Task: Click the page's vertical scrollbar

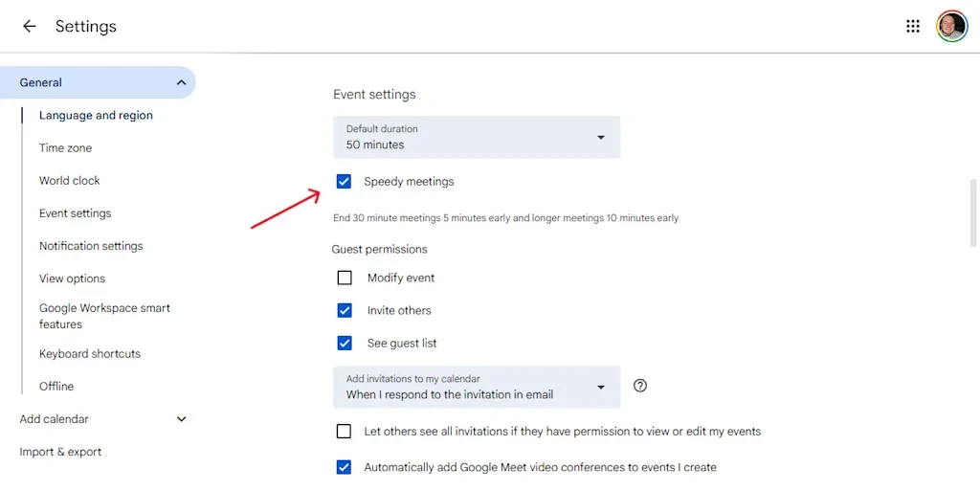Action: [974, 212]
